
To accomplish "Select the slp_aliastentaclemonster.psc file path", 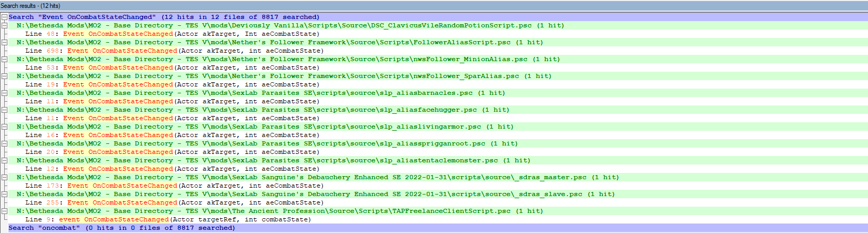I will click(273, 160).
